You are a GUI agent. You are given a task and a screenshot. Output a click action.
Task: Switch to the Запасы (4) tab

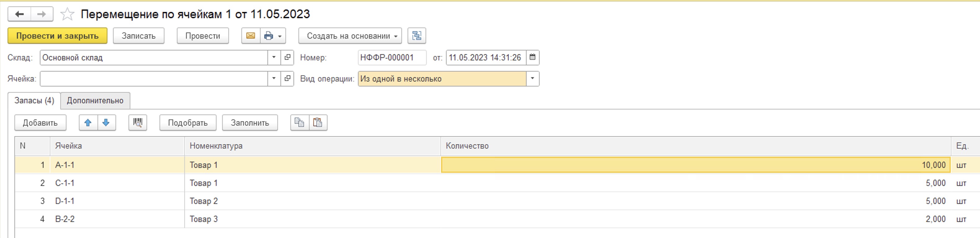pyautogui.click(x=34, y=101)
